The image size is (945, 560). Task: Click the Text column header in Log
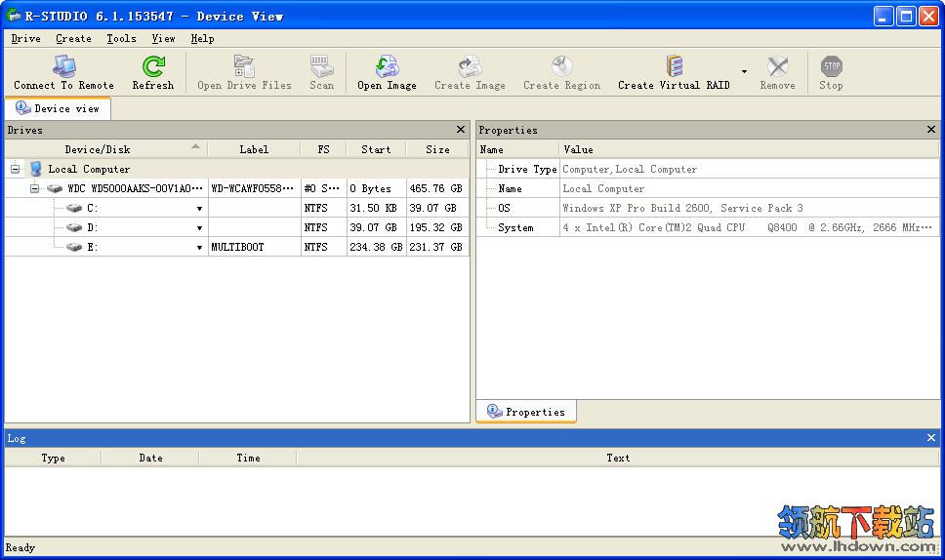click(618, 458)
